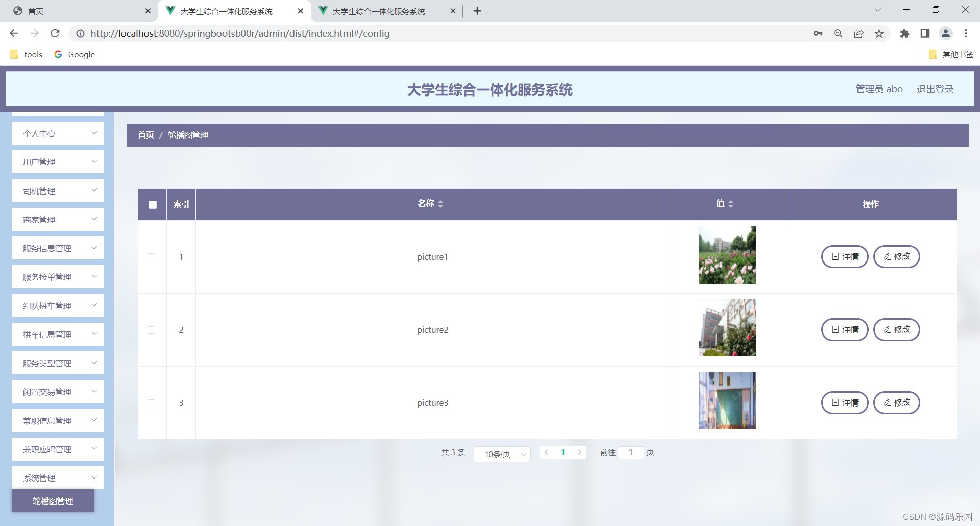Open the 10条/页 page size dropdown
The height and width of the screenshot is (526, 980).
click(502, 454)
